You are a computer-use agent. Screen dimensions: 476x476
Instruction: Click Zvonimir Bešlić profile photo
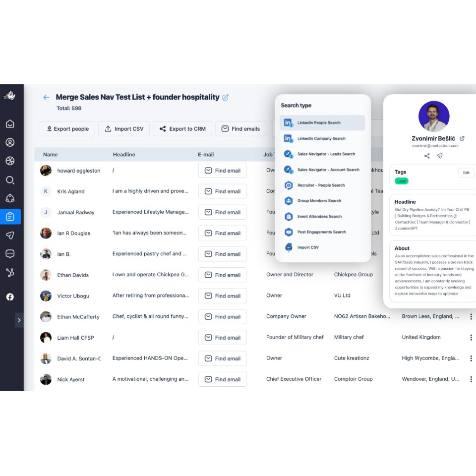pyautogui.click(x=434, y=116)
